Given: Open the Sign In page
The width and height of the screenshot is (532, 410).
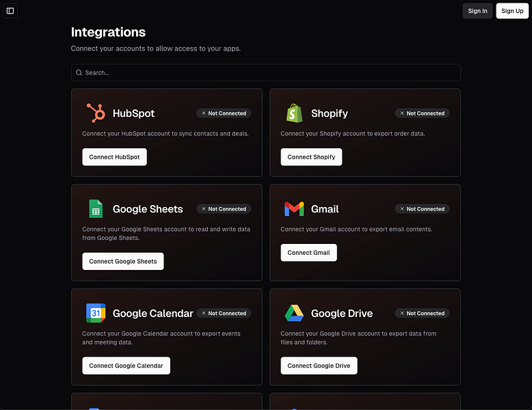Looking at the screenshot, I should (x=477, y=11).
